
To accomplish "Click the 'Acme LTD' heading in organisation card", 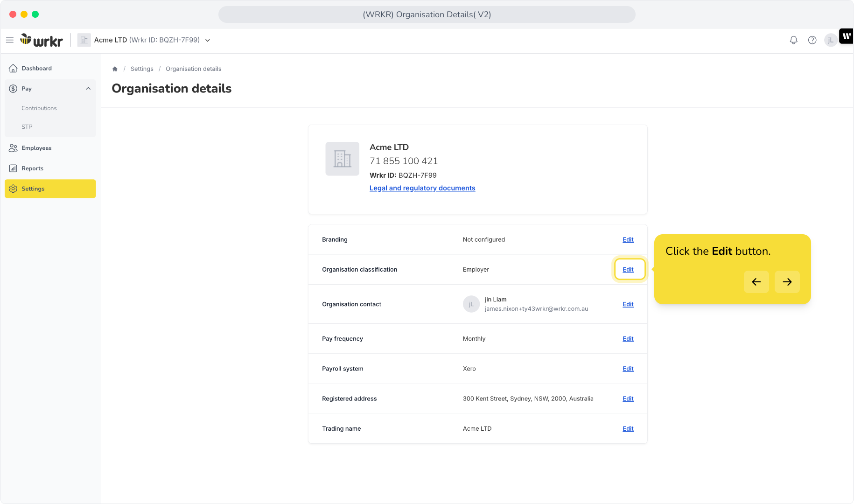I will pyautogui.click(x=389, y=147).
